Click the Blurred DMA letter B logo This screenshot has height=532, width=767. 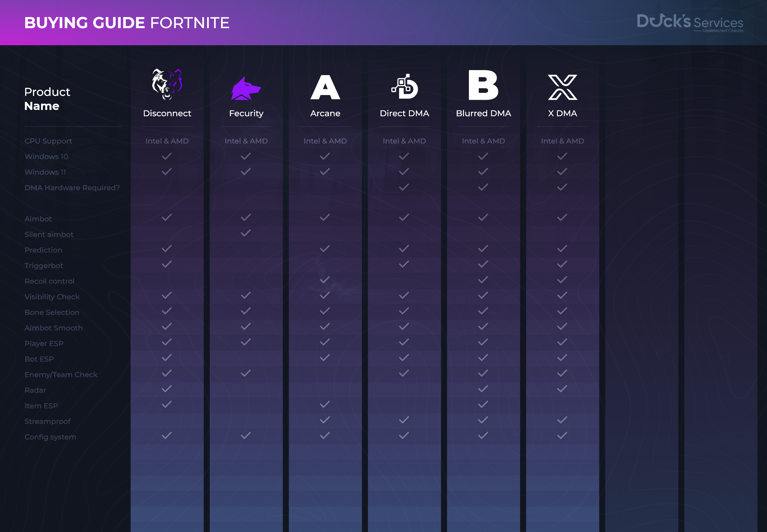[483, 85]
